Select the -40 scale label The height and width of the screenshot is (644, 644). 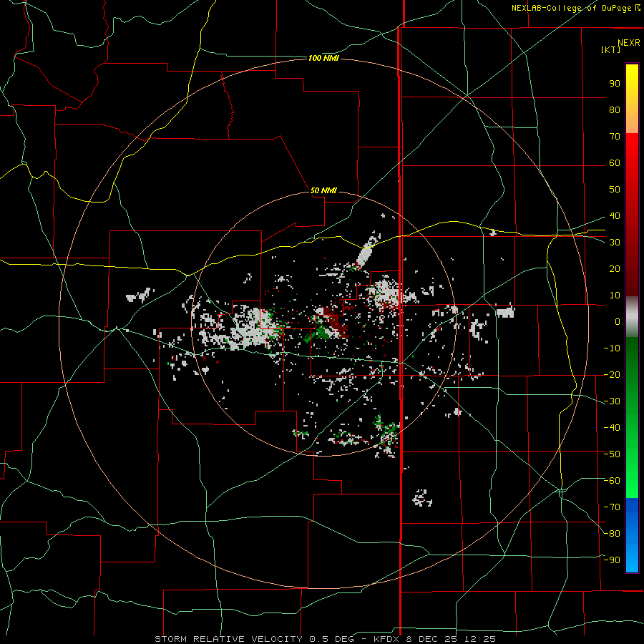click(612, 428)
